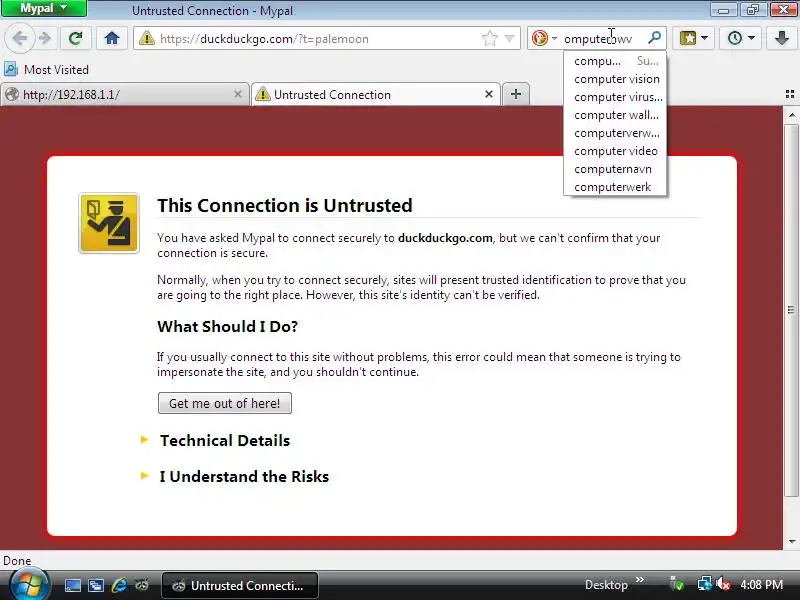Open the Most Visited bookmarks folder
This screenshot has height=600, width=800.
46,69
